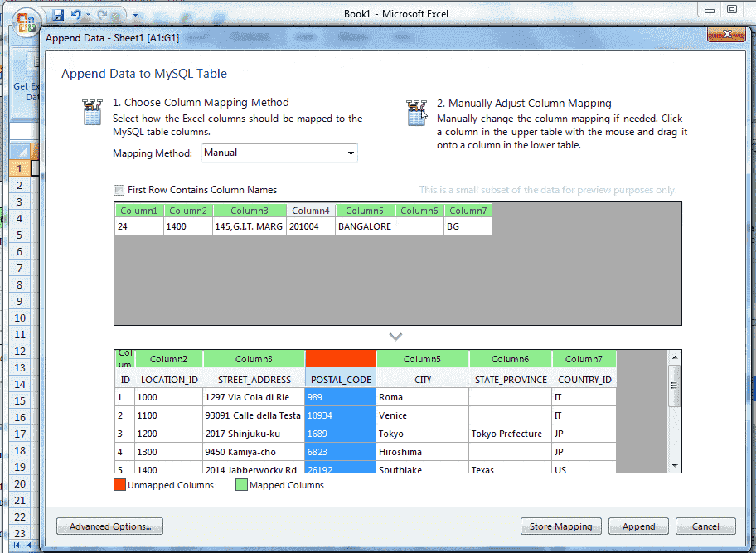Click the step 1 column mapping icon
This screenshot has width=756, height=553.
[92, 114]
